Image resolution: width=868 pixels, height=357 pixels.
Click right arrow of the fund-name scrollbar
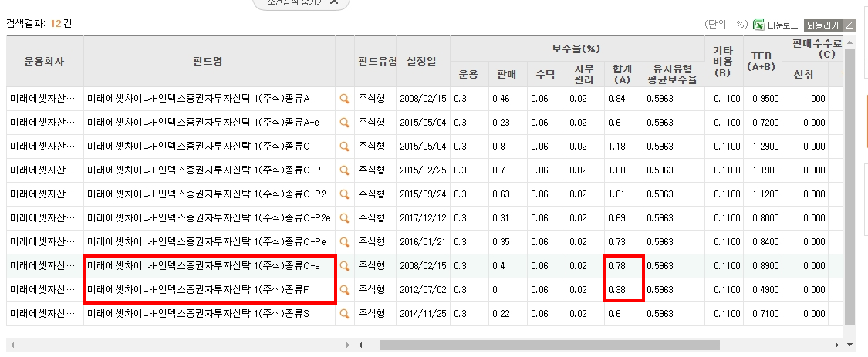(348, 345)
